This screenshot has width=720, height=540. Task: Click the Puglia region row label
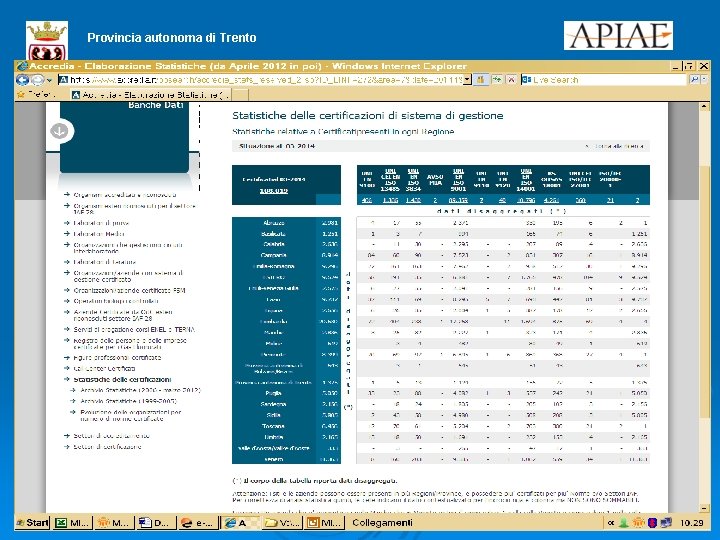click(x=274, y=393)
